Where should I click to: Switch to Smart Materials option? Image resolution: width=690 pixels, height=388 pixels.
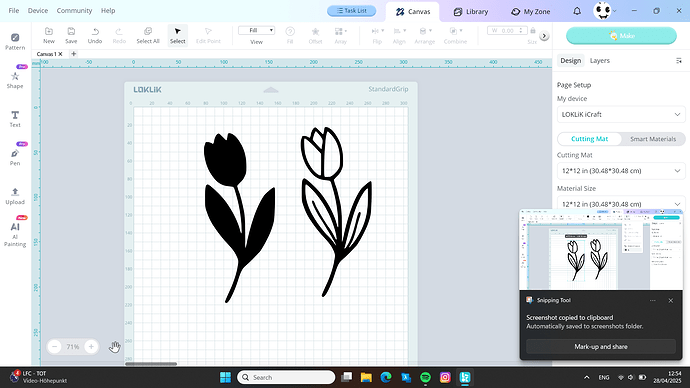click(x=653, y=139)
